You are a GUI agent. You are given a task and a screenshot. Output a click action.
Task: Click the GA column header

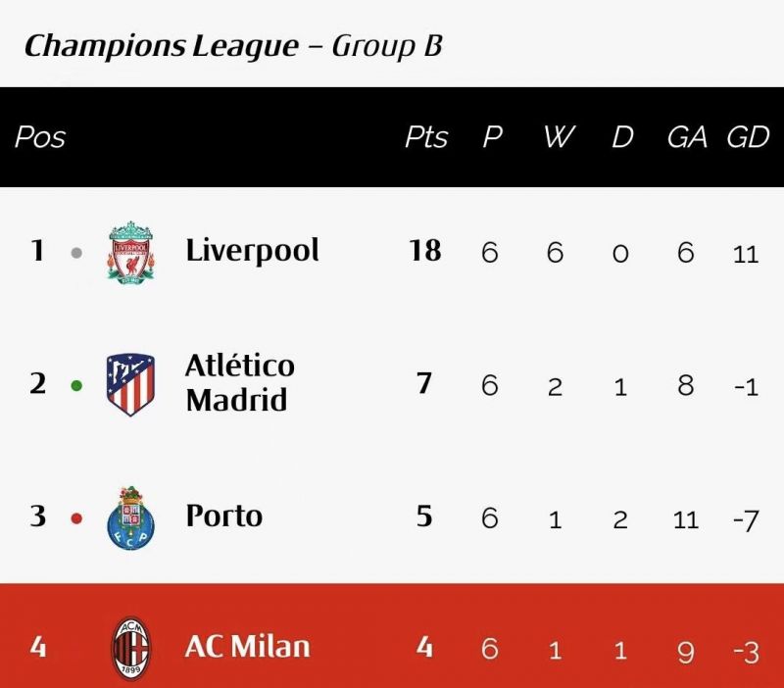687,136
